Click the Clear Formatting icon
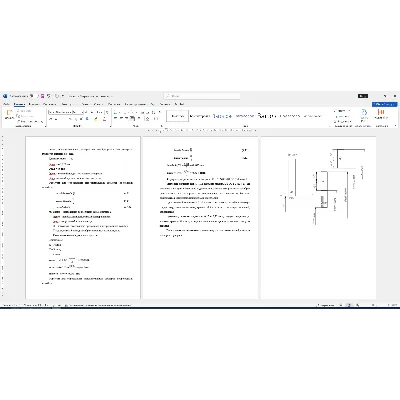400x400 pixels. point(107,112)
